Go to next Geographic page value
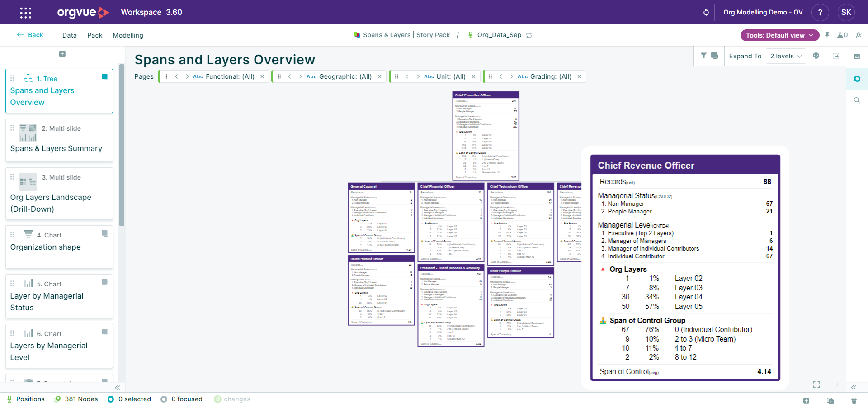The width and height of the screenshot is (868, 408). [x=301, y=76]
